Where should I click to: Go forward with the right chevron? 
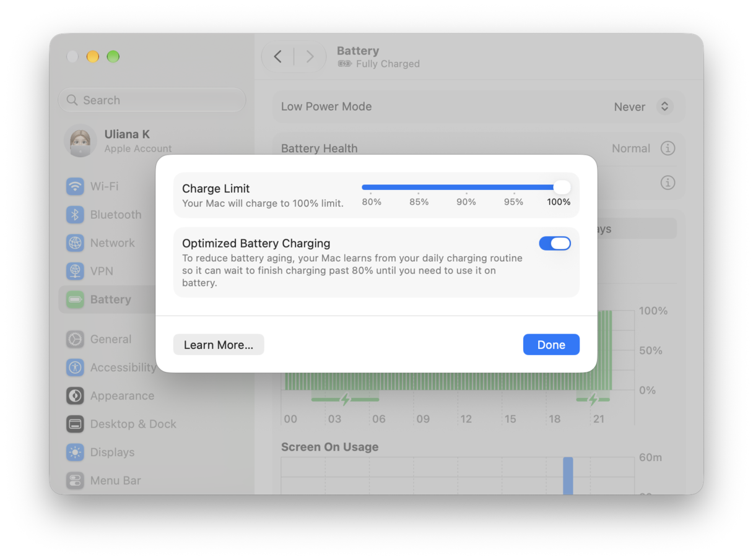(x=310, y=57)
